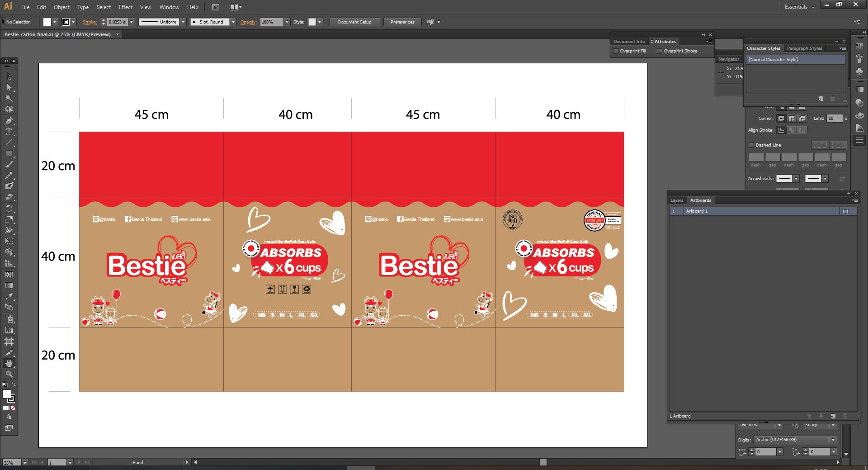Choose the Eraser tool
This screenshot has height=470, width=868.
[x=9, y=197]
